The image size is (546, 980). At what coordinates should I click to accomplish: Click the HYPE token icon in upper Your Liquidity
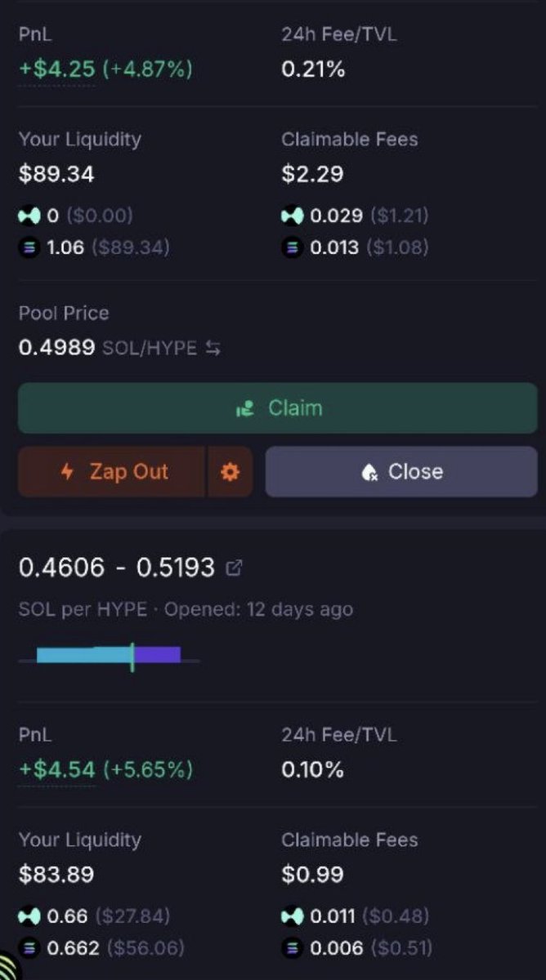[29, 216]
